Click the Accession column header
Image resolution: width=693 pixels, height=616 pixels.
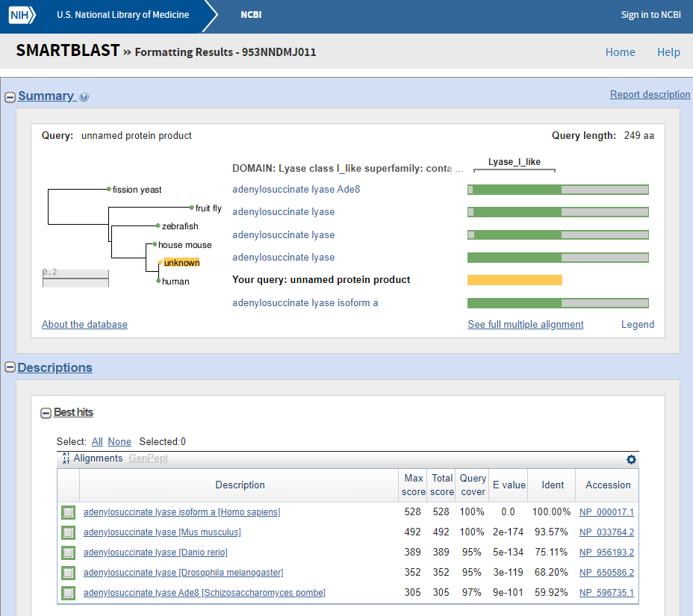point(608,485)
